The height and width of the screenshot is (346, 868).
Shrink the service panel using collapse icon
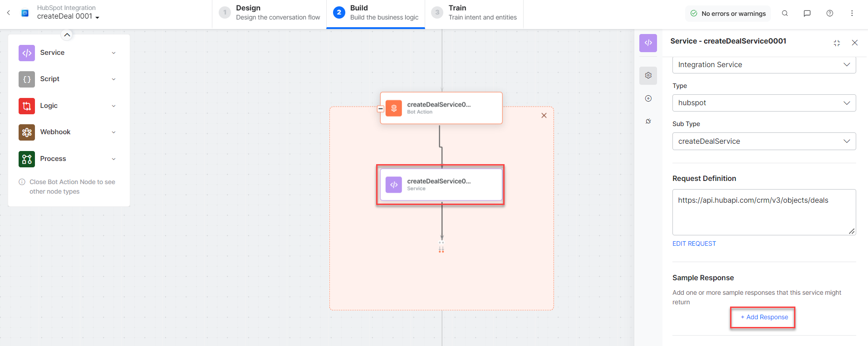coord(837,43)
